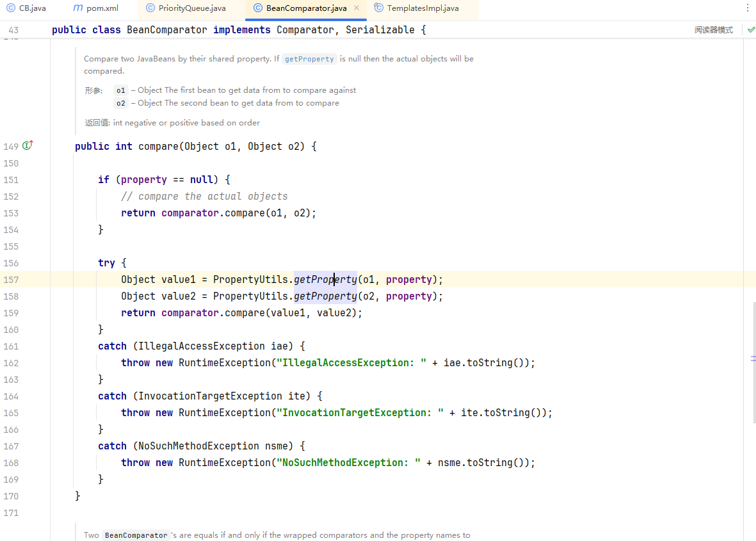Image resolution: width=756 pixels, height=541 pixels.
Task: Click the getProperty link in the Javadoc
Action: 309,59
